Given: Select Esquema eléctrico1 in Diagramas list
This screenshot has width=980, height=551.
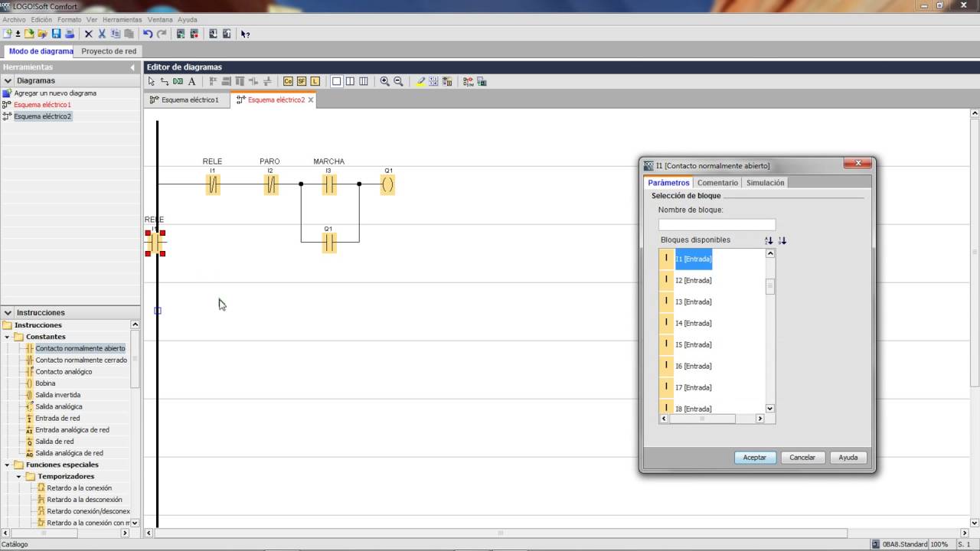Looking at the screenshot, I should tap(42, 105).
